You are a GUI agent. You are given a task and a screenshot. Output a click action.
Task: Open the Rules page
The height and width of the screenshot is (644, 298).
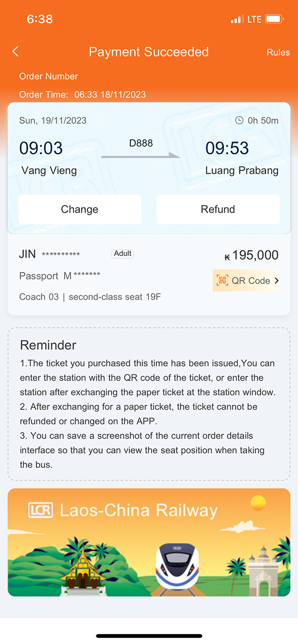pyautogui.click(x=278, y=52)
